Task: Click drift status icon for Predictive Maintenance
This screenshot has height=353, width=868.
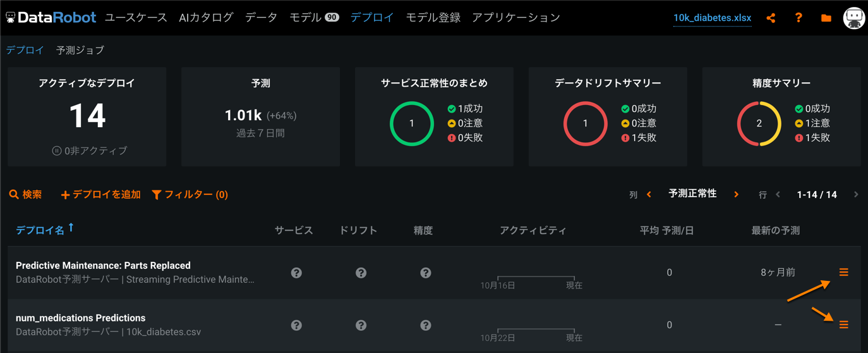Action: [x=361, y=273]
